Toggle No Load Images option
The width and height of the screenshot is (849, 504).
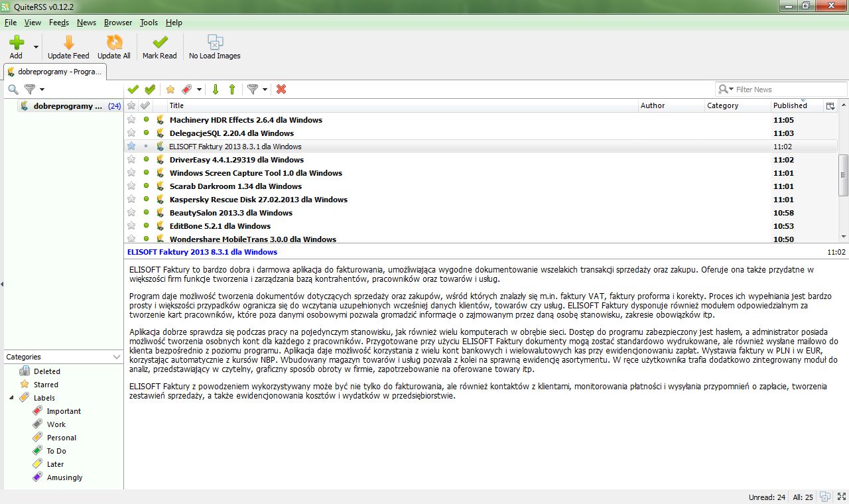pyautogui.click(x=215, y=47)
